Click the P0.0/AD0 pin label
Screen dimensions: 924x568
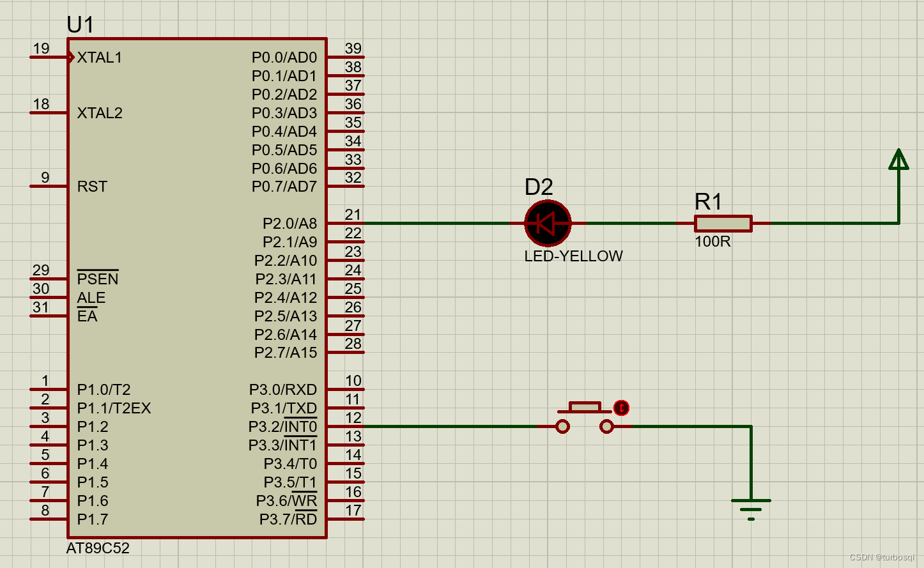[284, 58]
